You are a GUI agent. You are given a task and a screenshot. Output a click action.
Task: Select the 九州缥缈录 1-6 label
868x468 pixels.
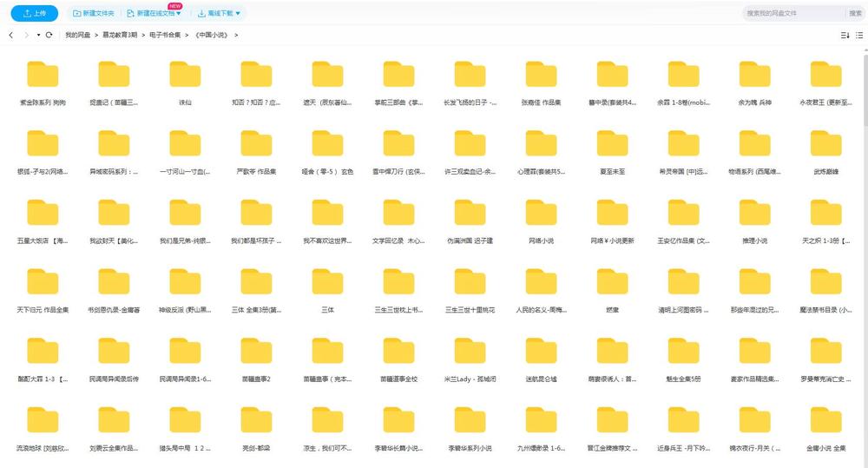542,449
